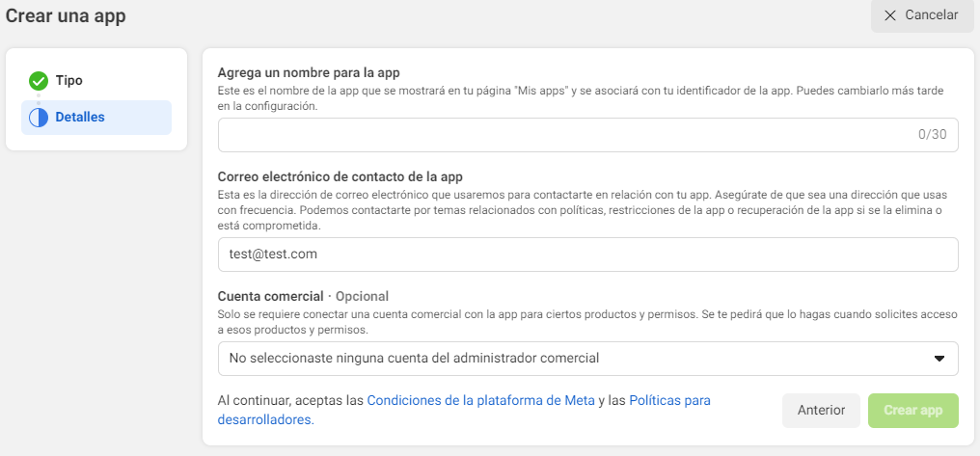Viewport: 980px width, 456px height.
Task: Click the contact email field containing test@test.com
Action: 587,255
